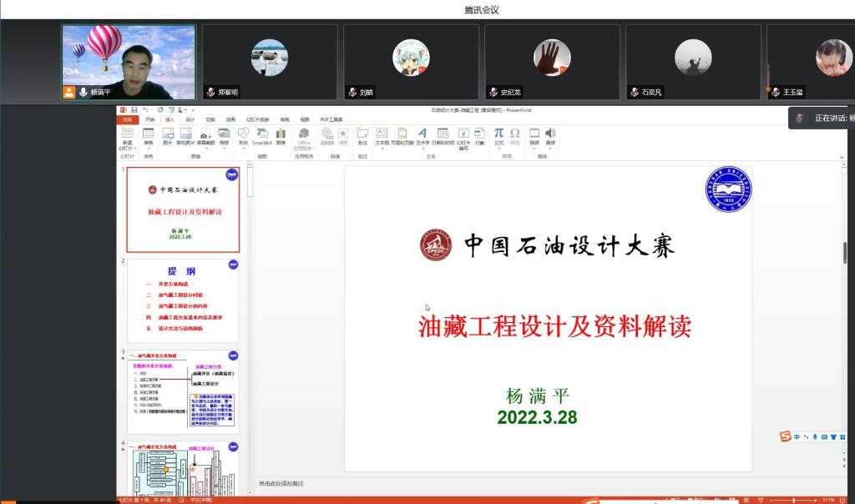Screen dimensions: 855x504
Task: Switch to the 设计 ribbon tab
Action: 190,119
